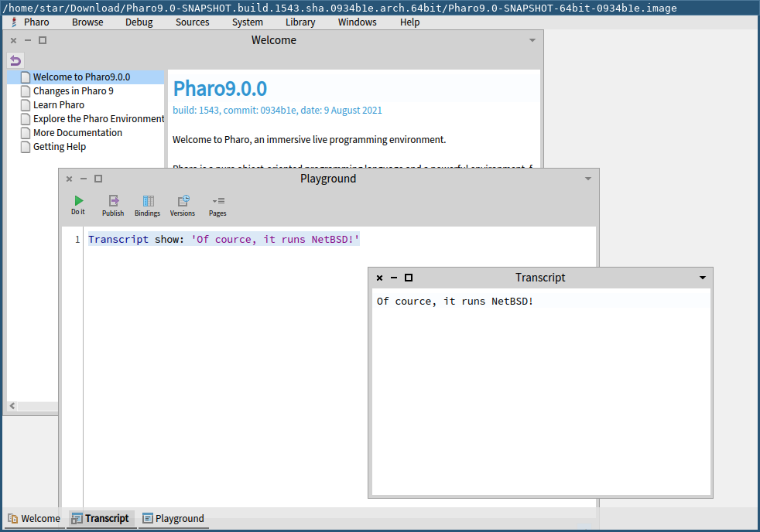The width and height of the screenshot is (760, 532).
Task: Open the Welcome window menu arrow
Action: (532, 41)
